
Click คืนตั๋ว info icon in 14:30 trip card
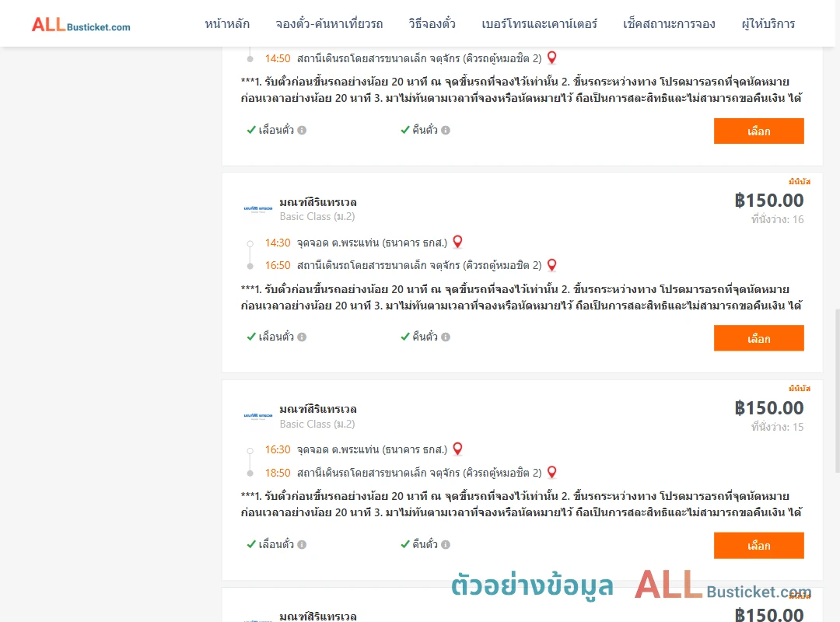point(446,337)
